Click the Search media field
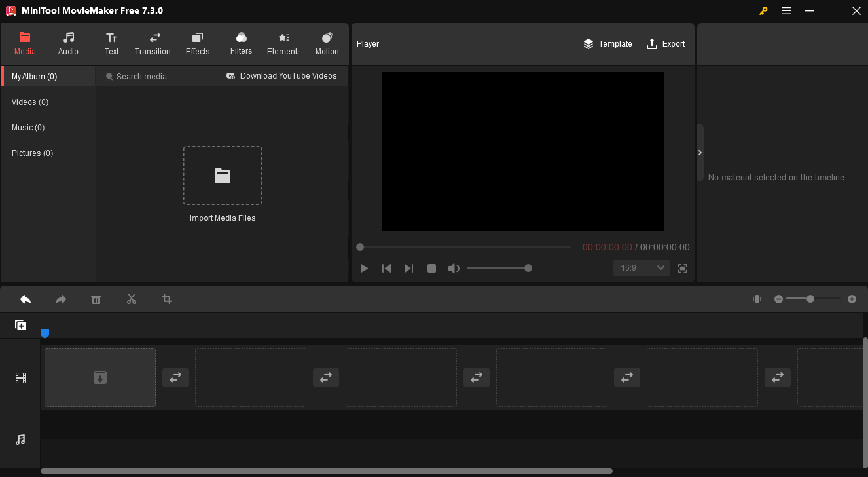 pos(157,77)
